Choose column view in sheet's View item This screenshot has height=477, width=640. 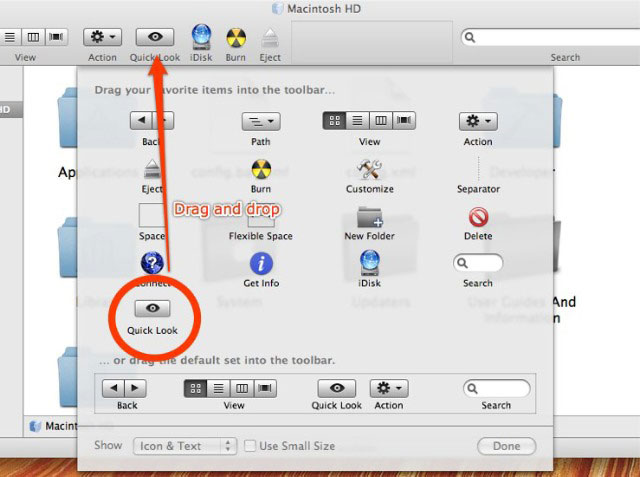point(380,120)
